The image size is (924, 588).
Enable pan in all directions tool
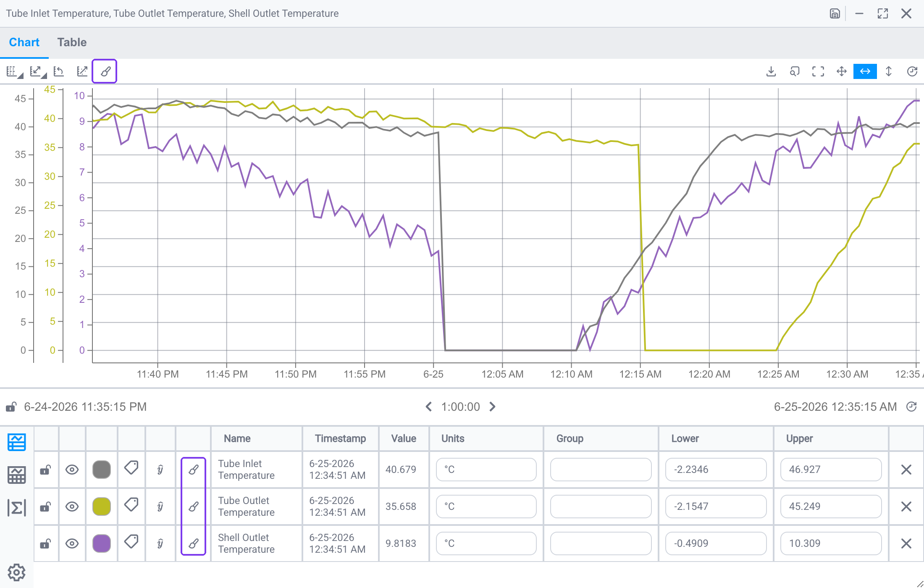click(842, 72)
